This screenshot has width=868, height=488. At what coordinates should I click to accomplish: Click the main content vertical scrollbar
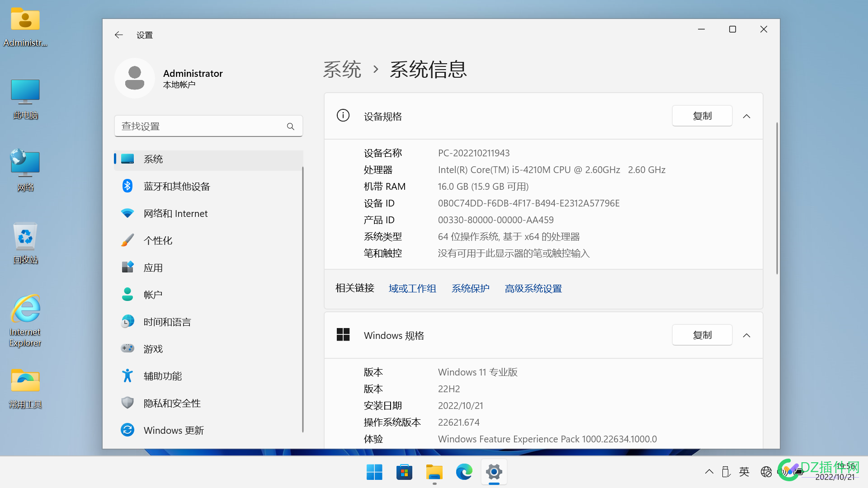coord(777,198)
